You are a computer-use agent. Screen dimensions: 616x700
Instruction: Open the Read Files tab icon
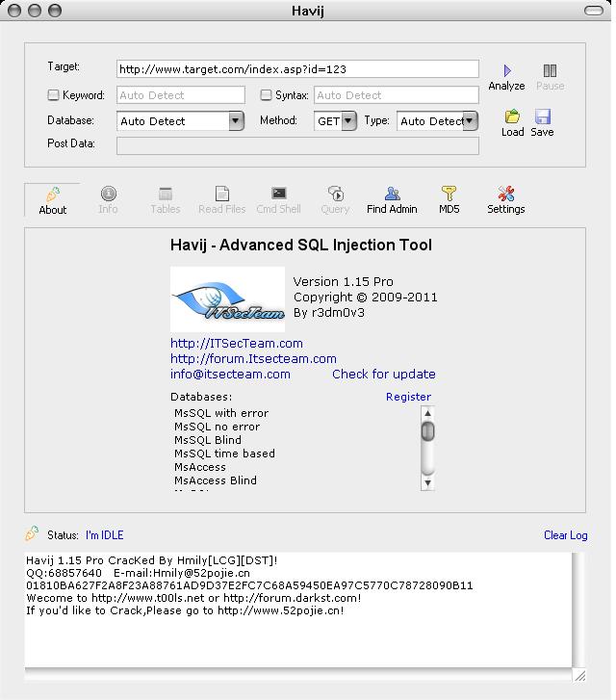coord(221,194)
